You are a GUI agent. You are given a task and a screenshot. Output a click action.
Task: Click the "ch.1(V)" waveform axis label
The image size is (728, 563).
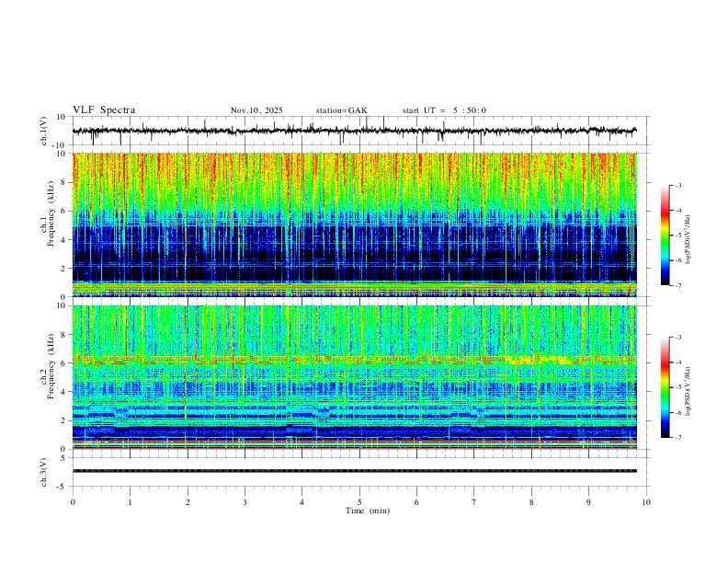click(x=44, y=131)
